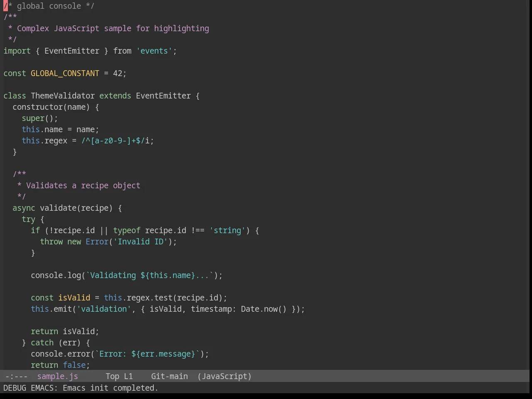Click the `Error: ${err.message}` template string
Image resolution: width=532 pixels, height=399 pixels.
(x=147, y=354)
